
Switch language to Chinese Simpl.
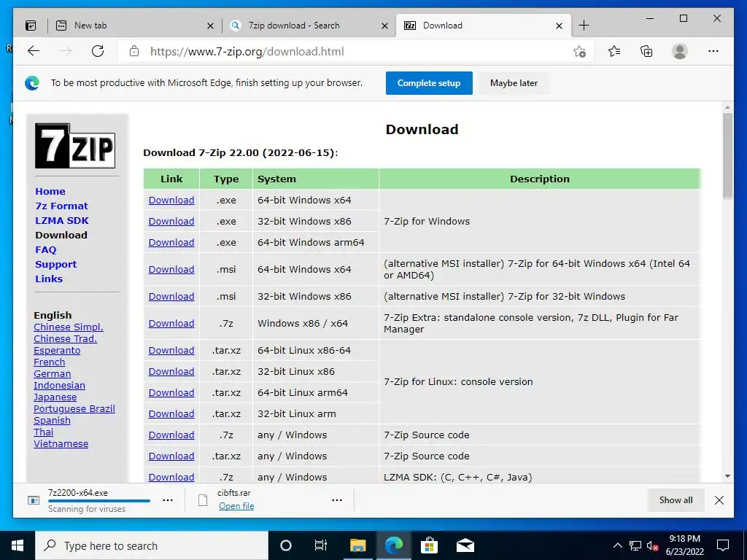coord(68,327)
